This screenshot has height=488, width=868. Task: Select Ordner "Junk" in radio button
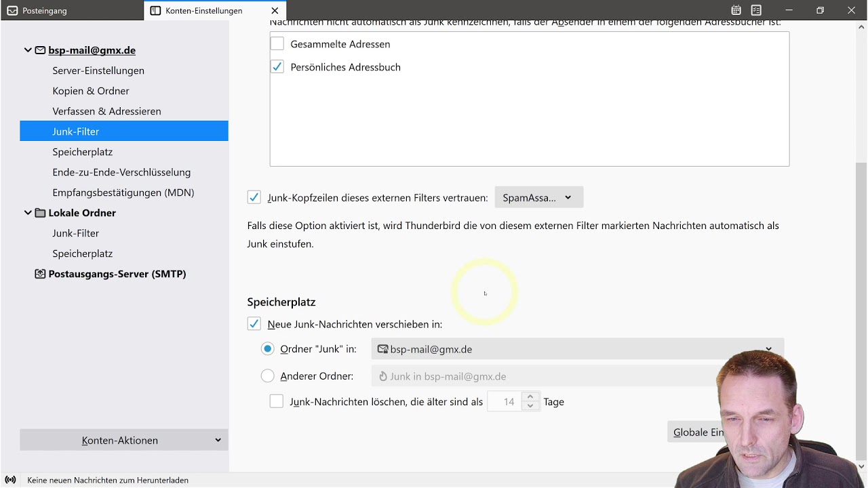[x=268, y=349]
